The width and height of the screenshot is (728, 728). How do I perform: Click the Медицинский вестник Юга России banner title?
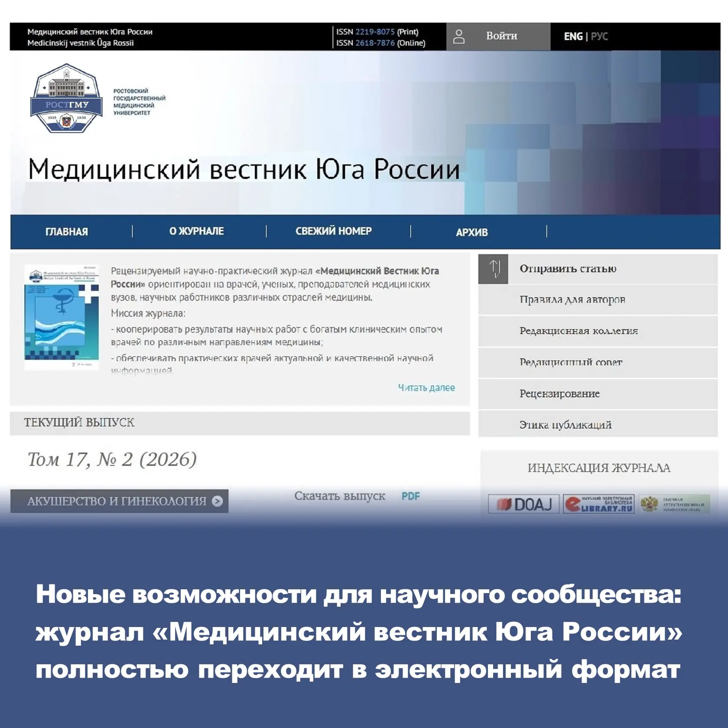click(244, 169)
